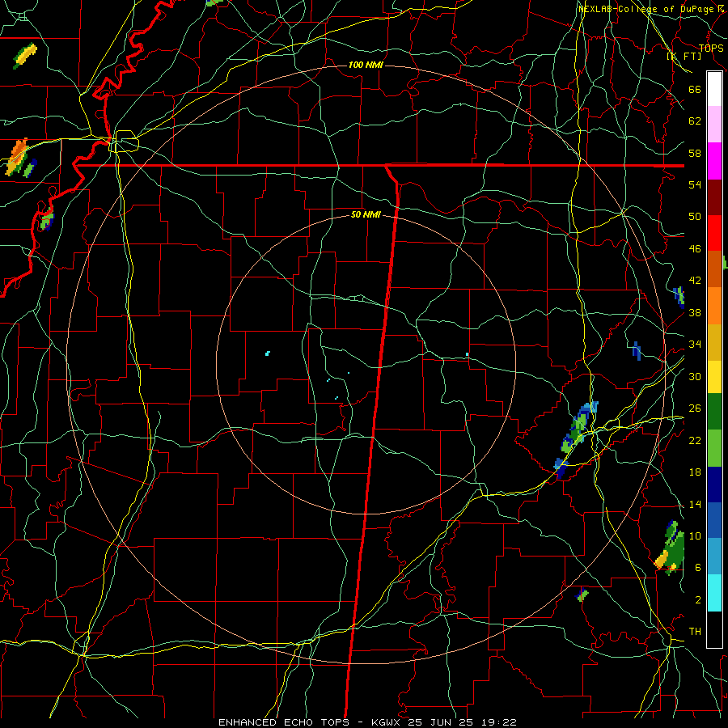Click the TH label in the legend
Screen dimensions: 728x728
(x=695, y=632)
